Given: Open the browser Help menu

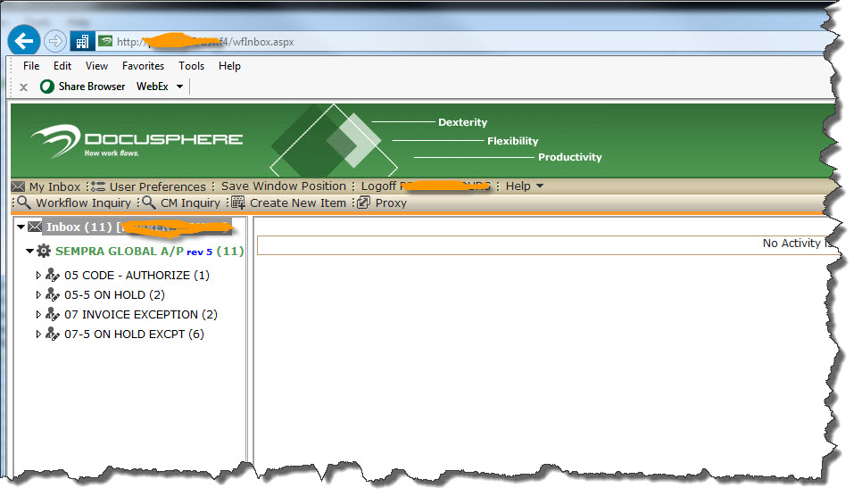Looking at the screenshot, I should [x=229, y=66].
